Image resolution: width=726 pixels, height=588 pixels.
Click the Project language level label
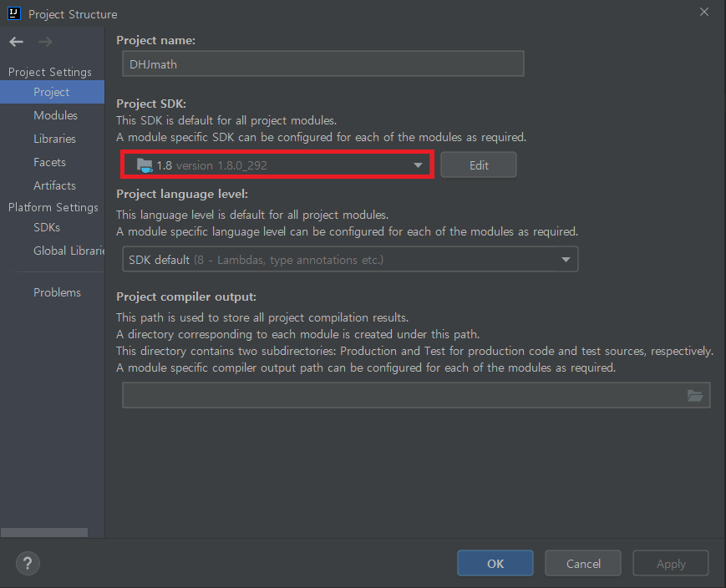click(182, 194)
